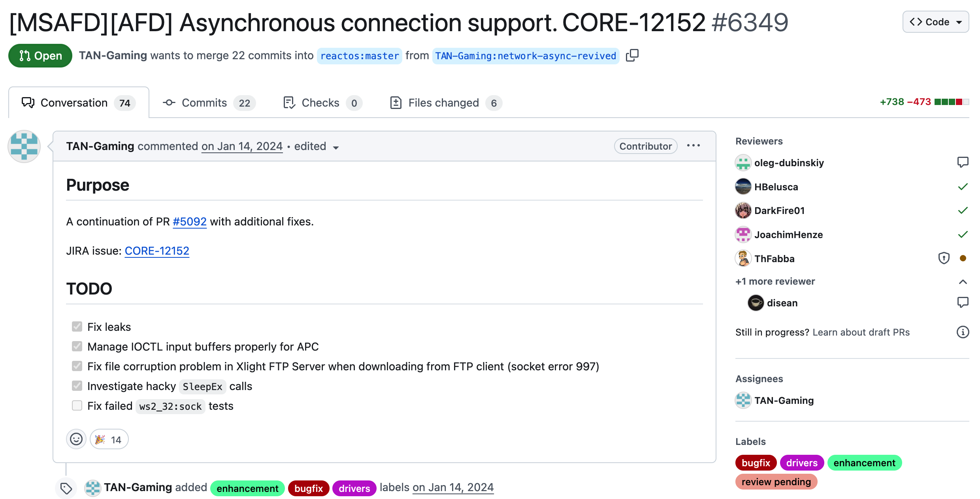The image size is (980, 499).
Task: Open the Code dropdown
Action: [935, 22]
